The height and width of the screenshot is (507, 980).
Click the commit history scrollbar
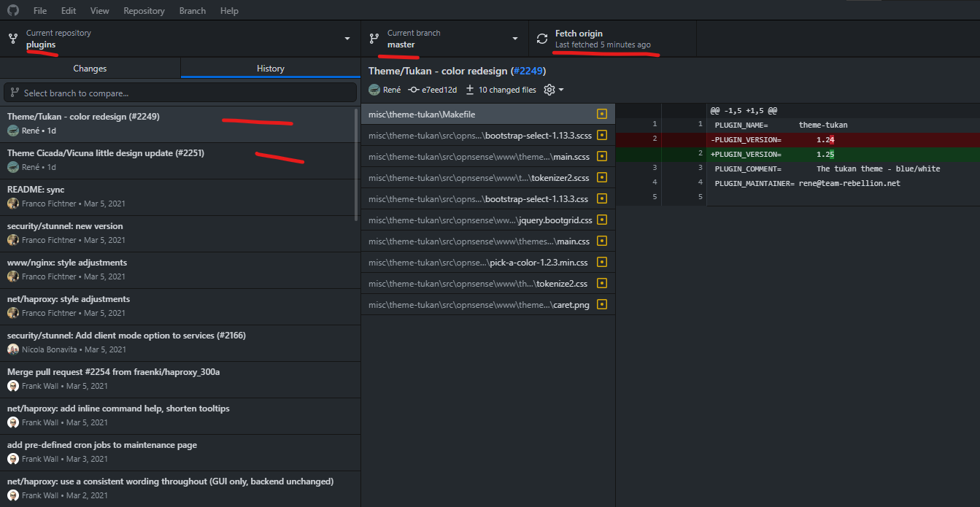coord(357,164)
